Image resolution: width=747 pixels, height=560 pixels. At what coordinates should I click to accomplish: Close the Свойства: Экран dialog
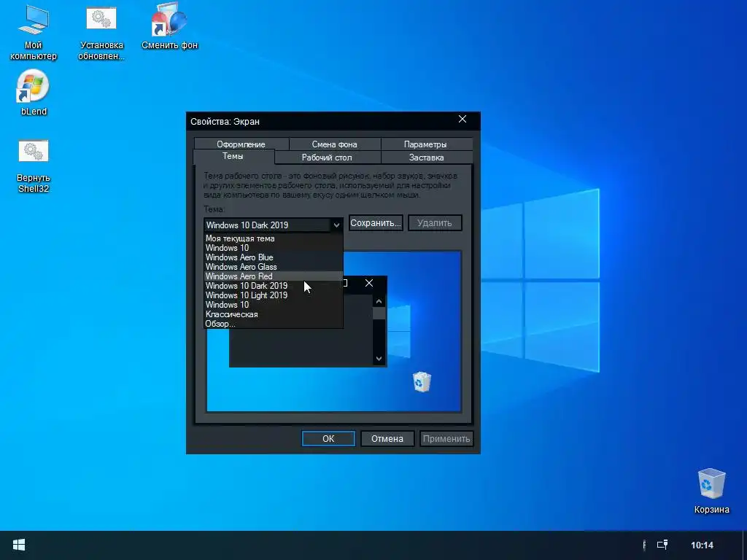coord(462,119)
